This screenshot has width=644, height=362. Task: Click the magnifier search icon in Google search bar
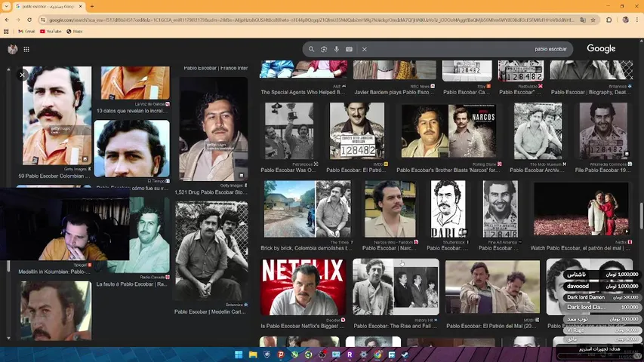click(x=311, y=49)
